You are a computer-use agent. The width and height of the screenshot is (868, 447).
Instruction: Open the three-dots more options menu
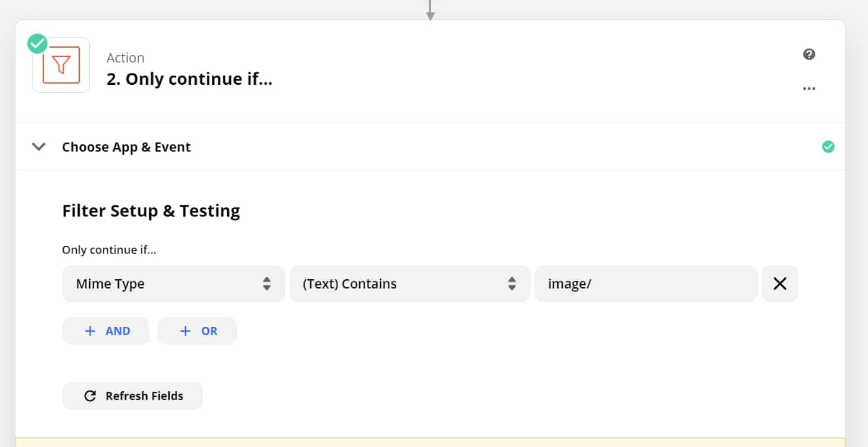[x=809, y=89]
